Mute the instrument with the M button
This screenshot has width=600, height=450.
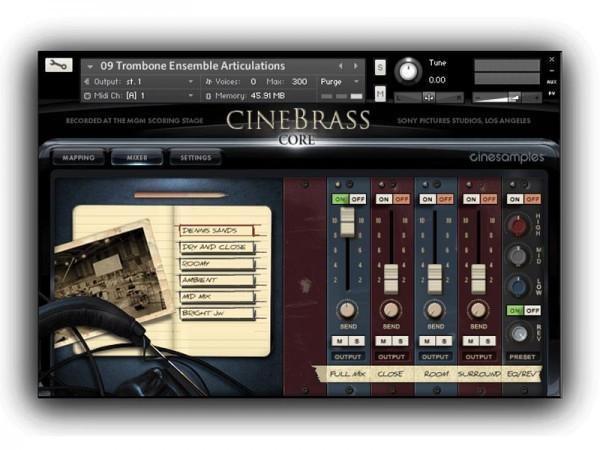coord(380,94)
